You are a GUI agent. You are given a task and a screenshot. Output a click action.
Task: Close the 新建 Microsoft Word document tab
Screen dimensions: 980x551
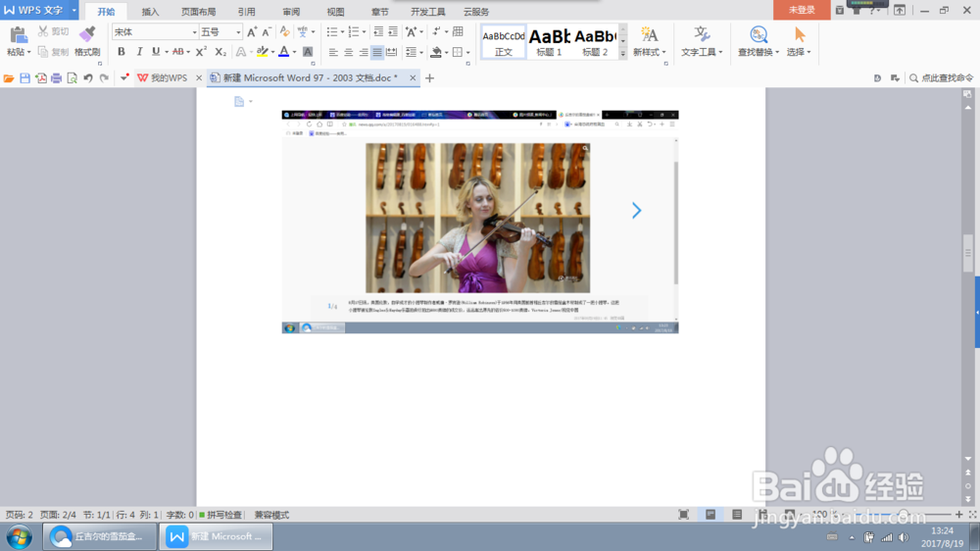point(413,78)
